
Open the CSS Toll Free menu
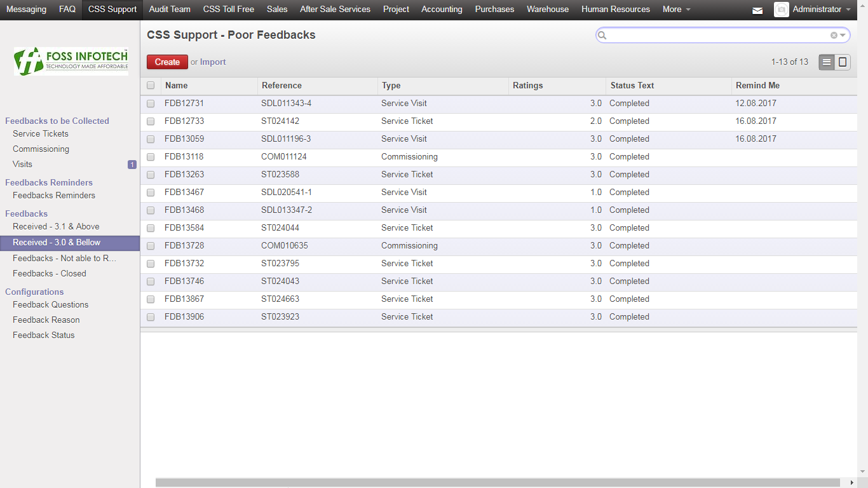click(x=229, y=10)
